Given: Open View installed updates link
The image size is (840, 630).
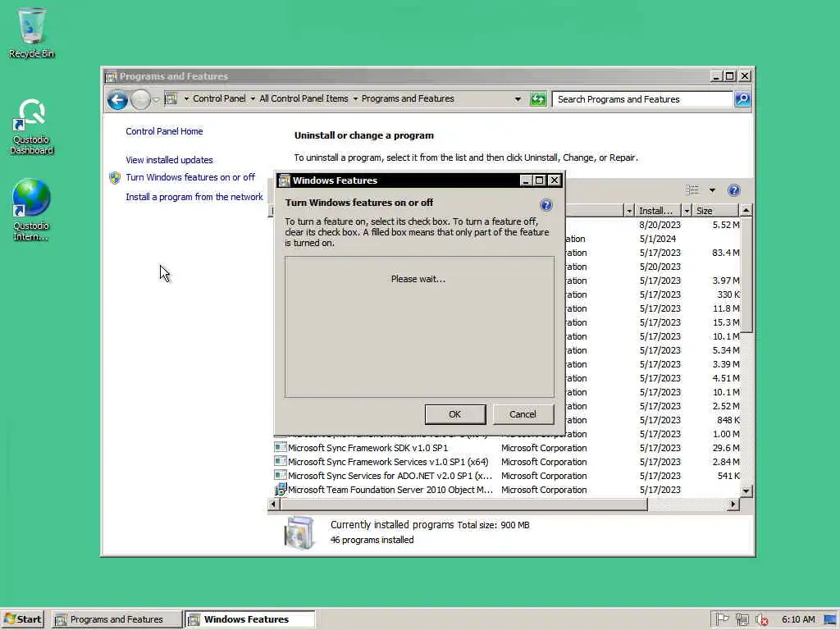Looking at the screenshot, I should (x=169, y=160).
